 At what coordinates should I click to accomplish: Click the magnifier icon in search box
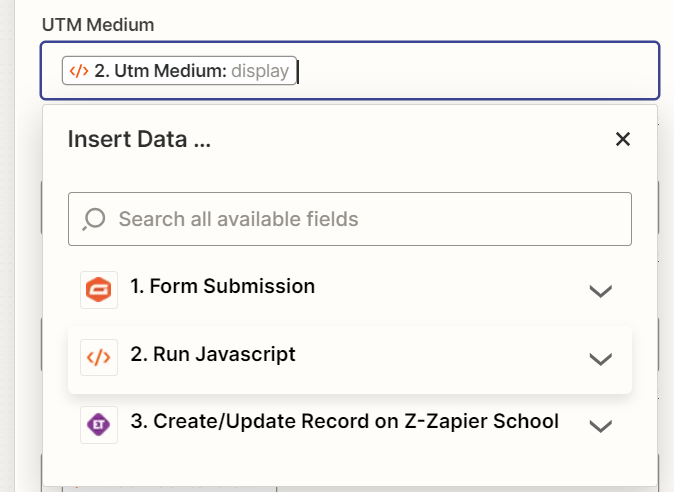coord(94,219)
